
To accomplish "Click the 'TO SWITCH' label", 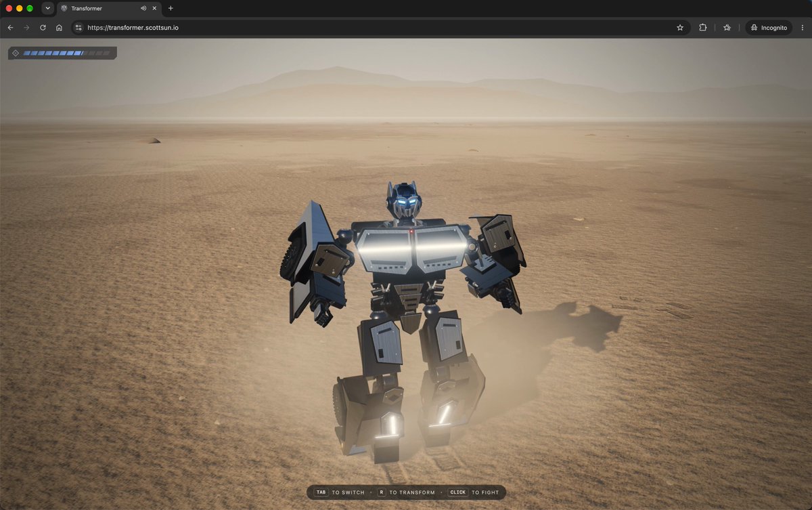I will click(348, 492).
